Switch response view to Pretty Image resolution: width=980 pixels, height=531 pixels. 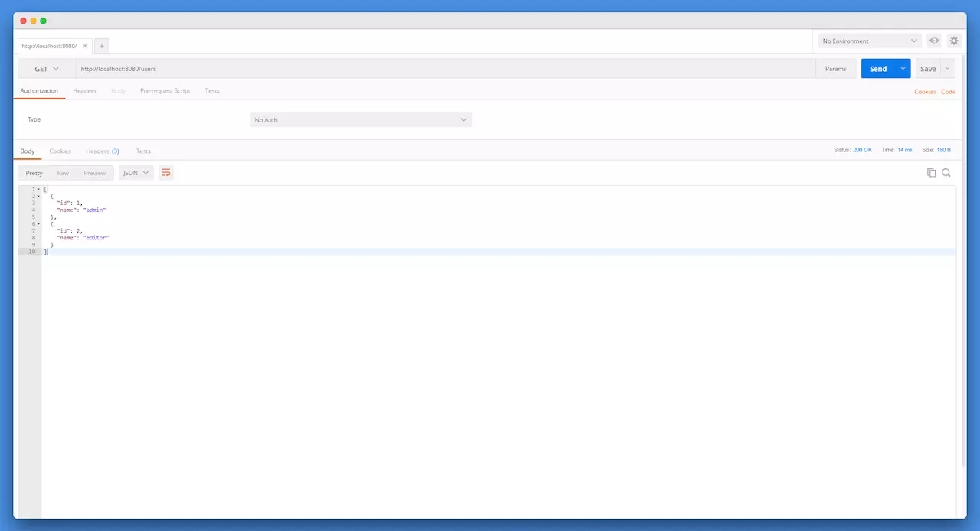point(34,173)
